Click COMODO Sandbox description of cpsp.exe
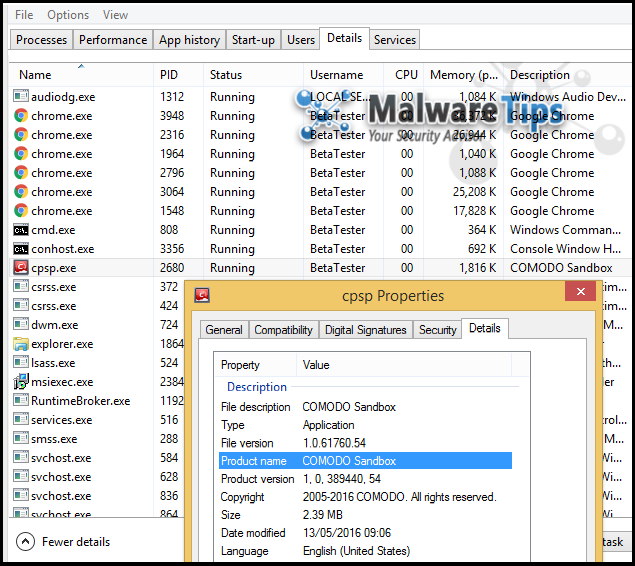This screenshot has width=635, height=566. coord(561,268)
